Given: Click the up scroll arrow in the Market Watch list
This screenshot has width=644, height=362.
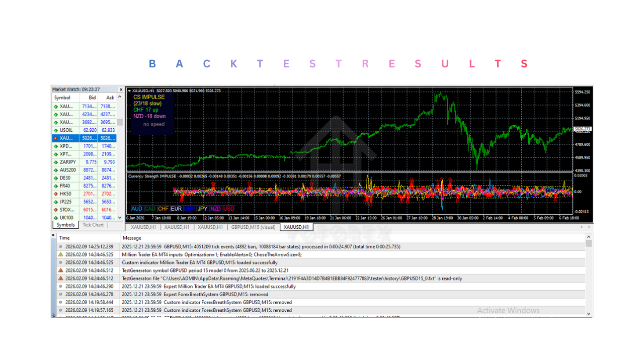Looking at the screenshot, I should point(120,98).
